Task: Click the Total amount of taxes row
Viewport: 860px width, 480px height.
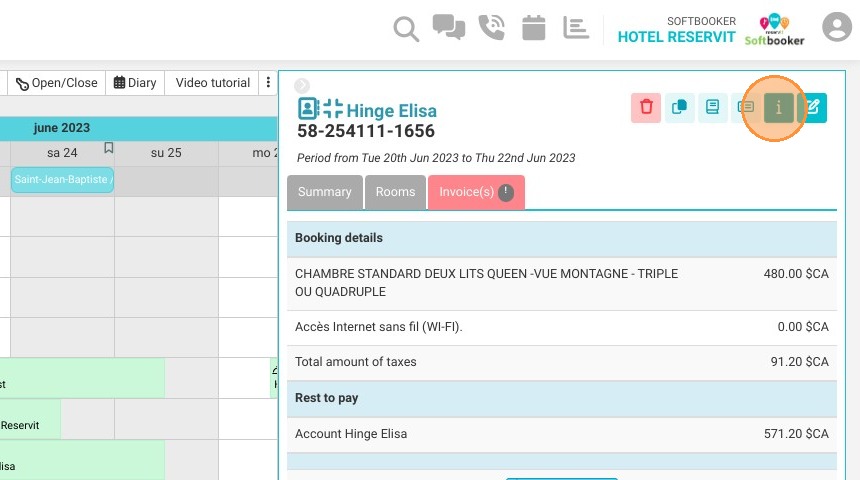Action: click(562, 362)
